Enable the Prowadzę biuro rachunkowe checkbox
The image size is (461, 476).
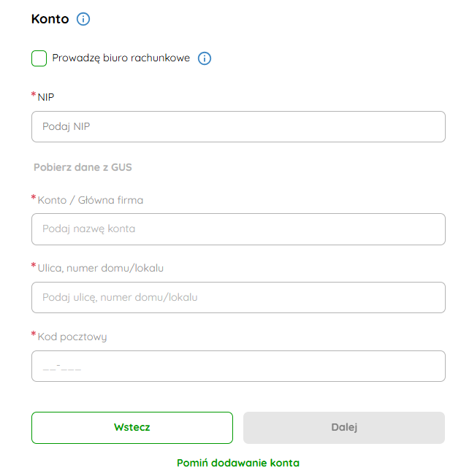click(x=39, y=58)
